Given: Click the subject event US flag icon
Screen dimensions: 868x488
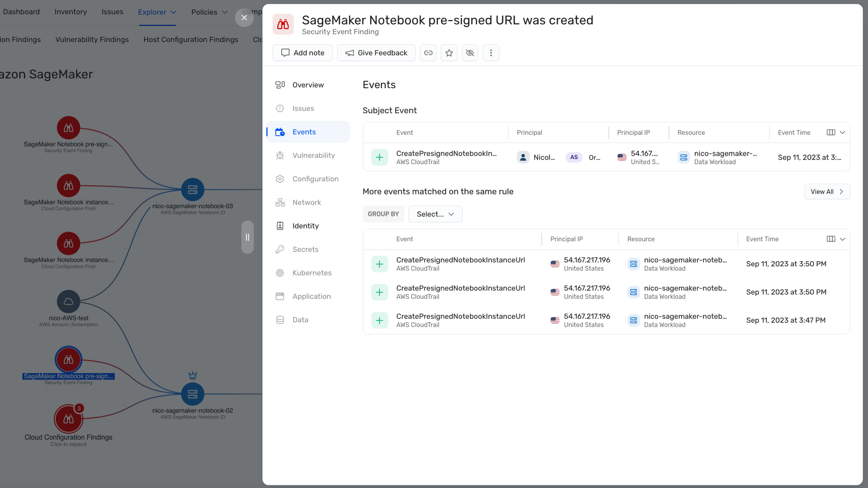Looking at the screenshot, I should [622, 157].
